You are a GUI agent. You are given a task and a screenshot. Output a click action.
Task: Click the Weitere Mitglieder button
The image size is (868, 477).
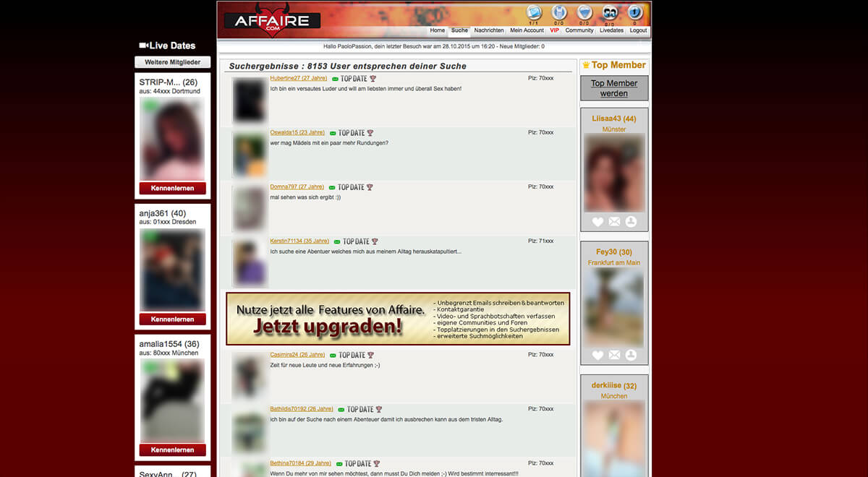[x=172, y=63]
